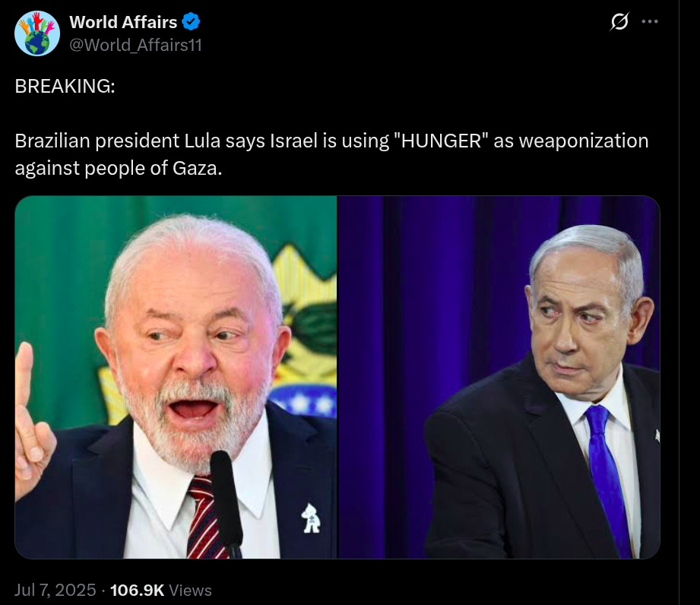Click the blue verified checkmark badge

191,22
